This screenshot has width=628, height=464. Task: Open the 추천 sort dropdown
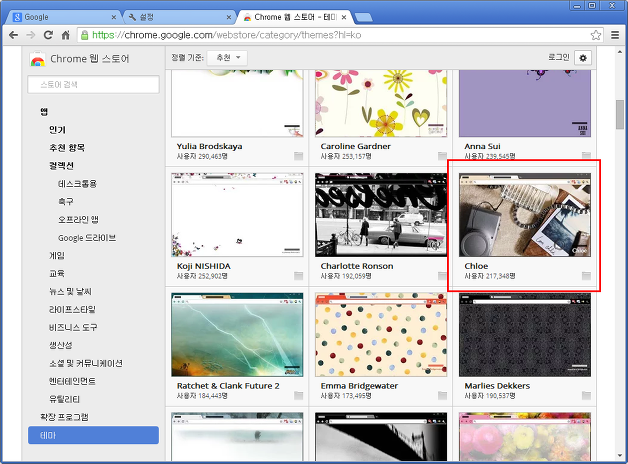point(227,58)
